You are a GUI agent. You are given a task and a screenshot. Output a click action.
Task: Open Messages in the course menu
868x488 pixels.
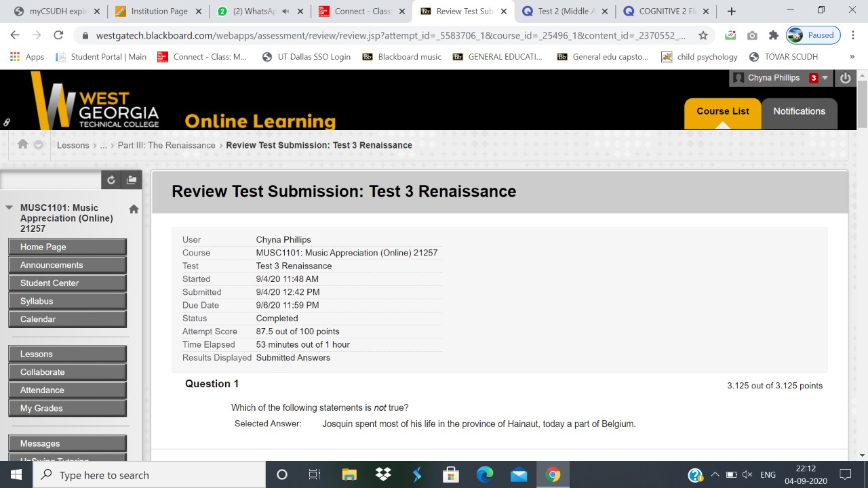pyautogui.click(x=68, y=443)
